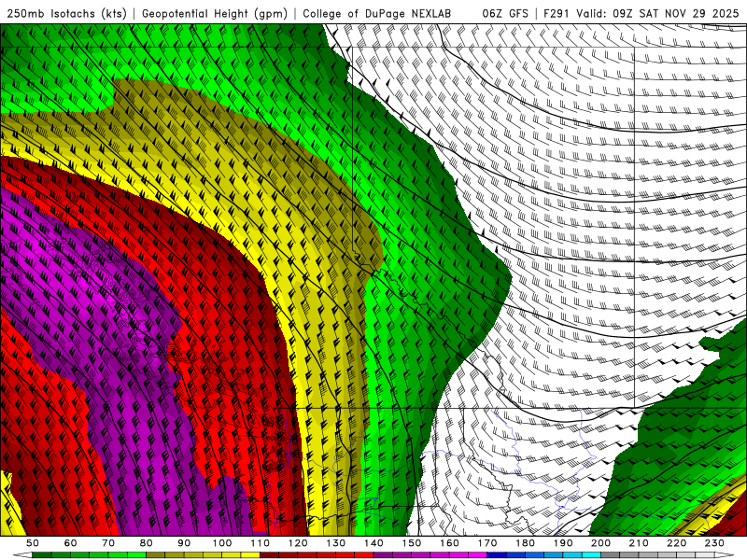Image resolution: width=747 pixels, height=560 pixels.
Task: Click the dark purple swatch below the 140 label
Action: [383, 555]
